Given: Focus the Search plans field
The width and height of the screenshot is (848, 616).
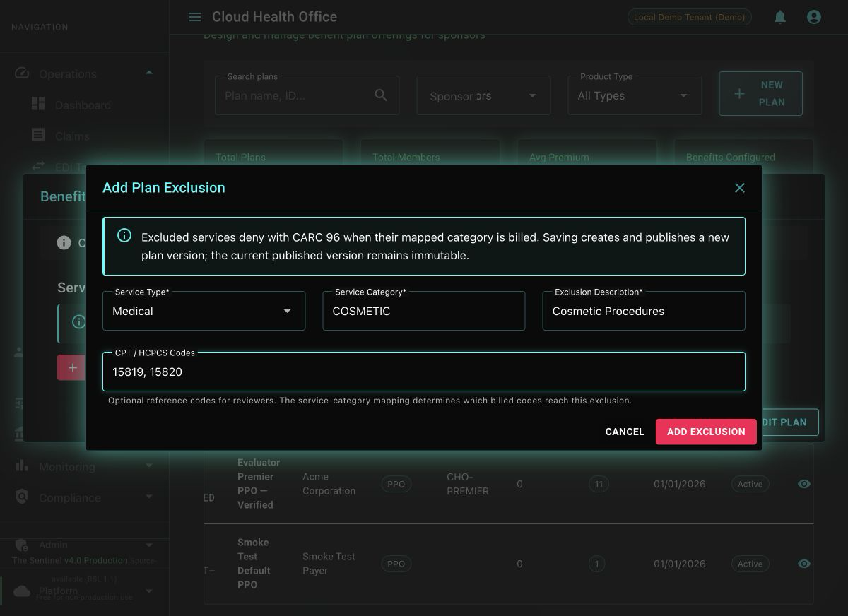Looking at the screenshot, I should coord(307,95).
